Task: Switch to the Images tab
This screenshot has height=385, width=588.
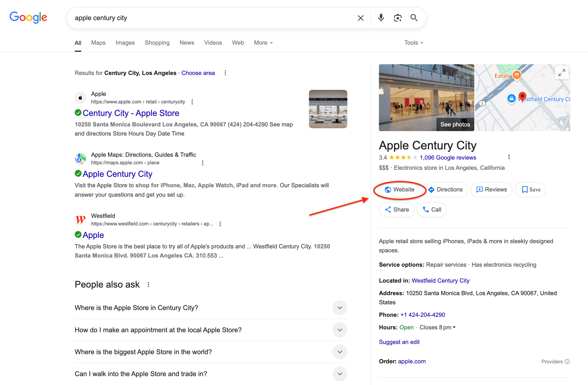Action: [x=125, y=43]
